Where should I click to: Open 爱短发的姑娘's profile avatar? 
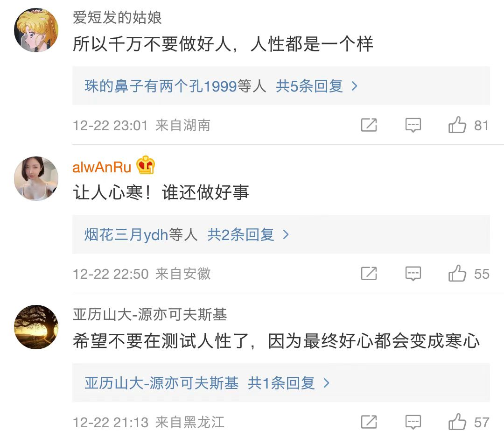(x=36, y=30)
